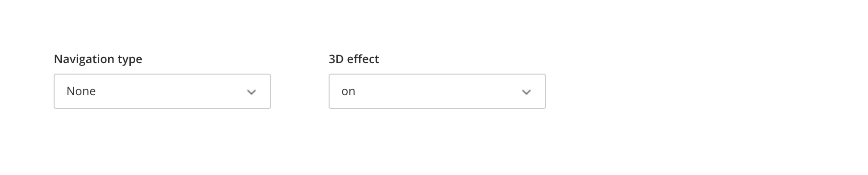868x175 pixels.
Task: Click the '3D effect' label
Action: pyautogui.click(x=354, y=59)
